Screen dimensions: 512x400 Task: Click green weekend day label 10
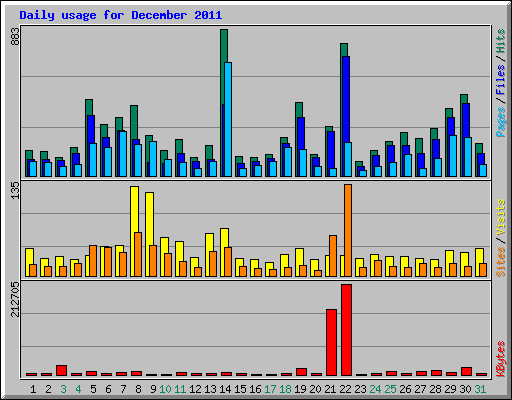[x=165, y=389]
